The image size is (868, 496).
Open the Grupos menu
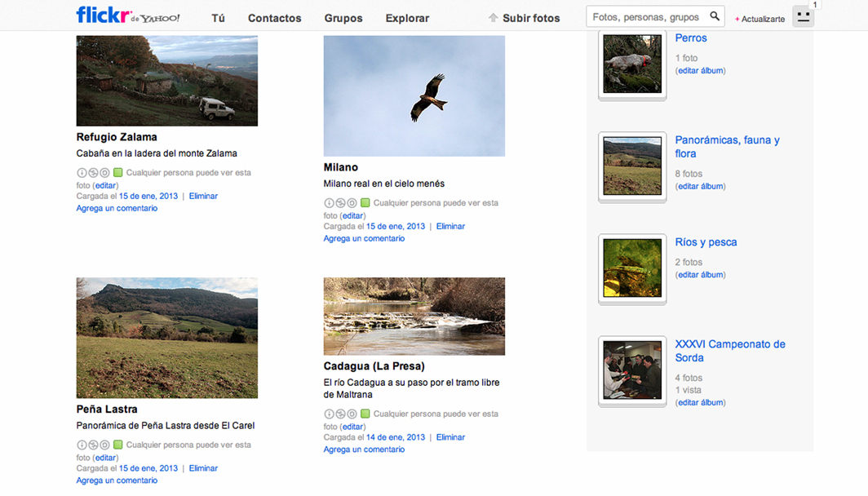tap(343, 18)
